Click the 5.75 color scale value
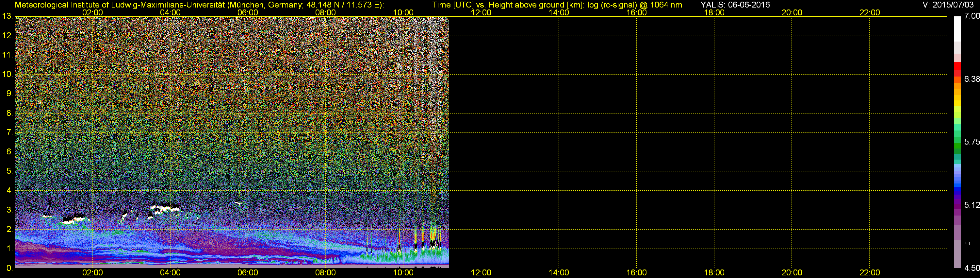Image resolution: width=980 pixels, height=278 pixels. 972,142
